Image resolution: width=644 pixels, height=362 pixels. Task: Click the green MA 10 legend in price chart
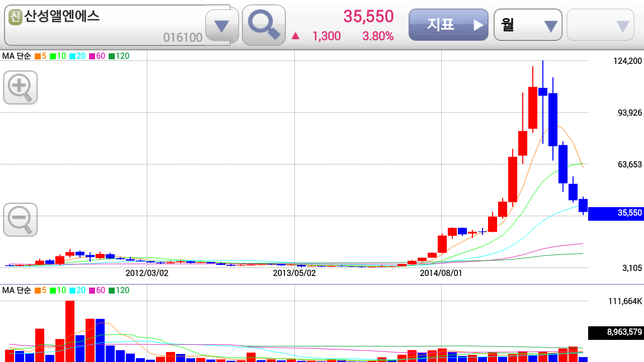pyautogui.click(x=58, y=56)
